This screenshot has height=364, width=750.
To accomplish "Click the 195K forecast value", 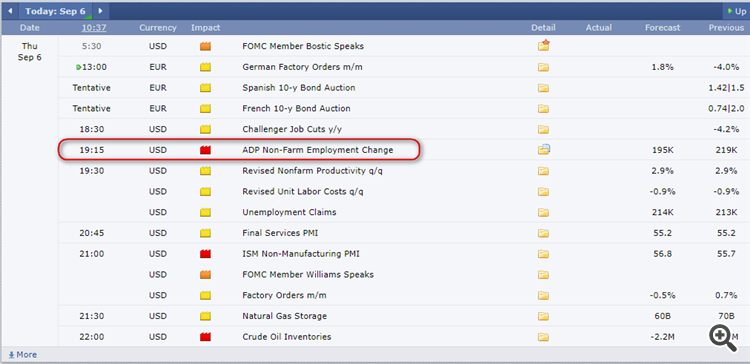I will [x=663, y=150].
